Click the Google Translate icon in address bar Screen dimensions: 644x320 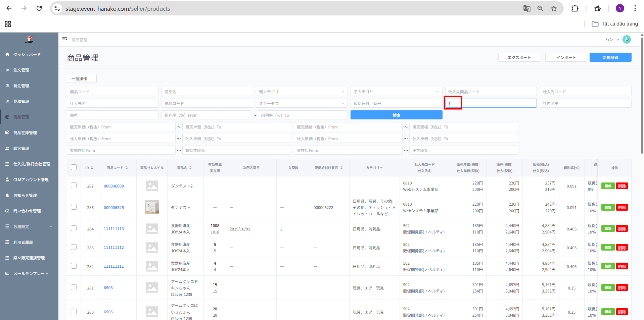(x=526, y=8)
